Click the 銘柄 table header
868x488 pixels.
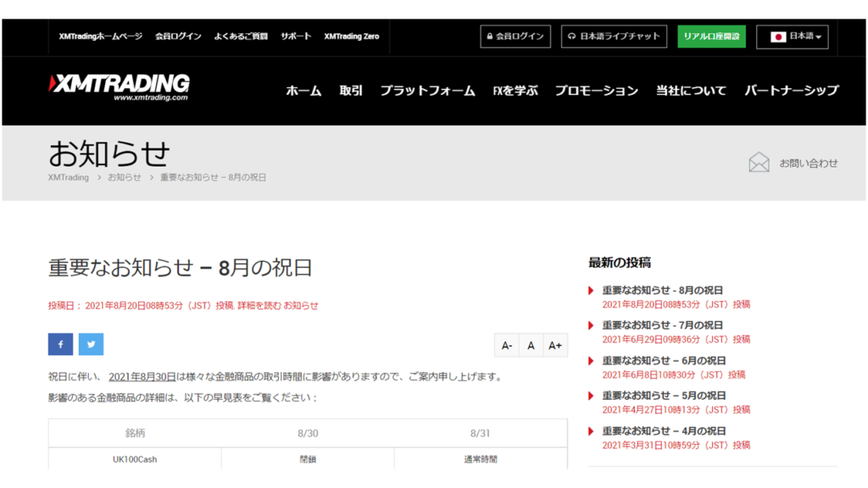[135, 433]
